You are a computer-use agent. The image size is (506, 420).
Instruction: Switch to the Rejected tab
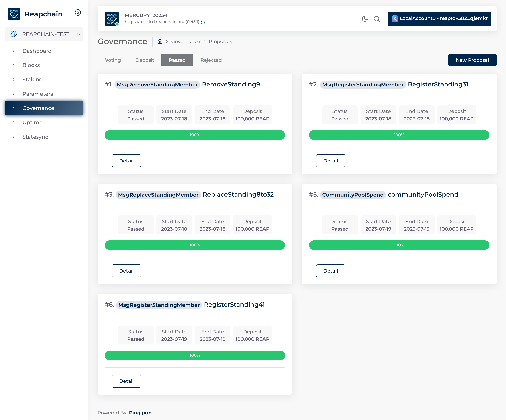[x=211, y=60]
